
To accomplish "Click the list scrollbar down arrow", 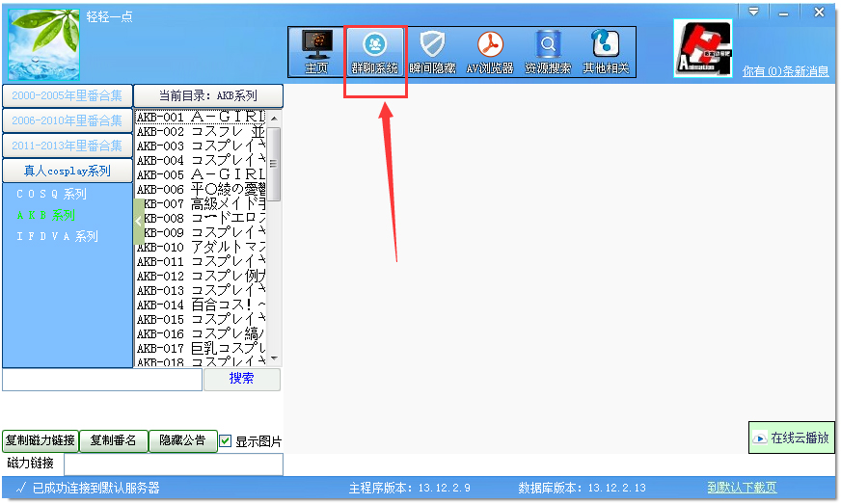I will tap(274, 358).
